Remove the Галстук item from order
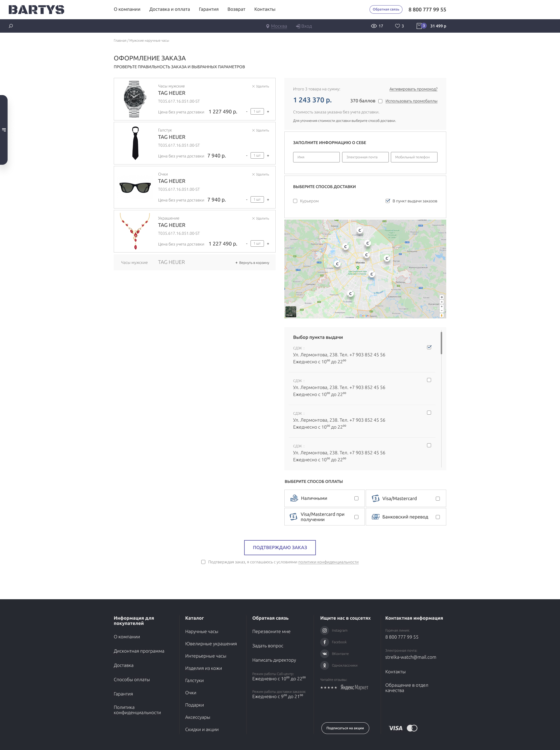560x750 pixels. pos(260,130)
